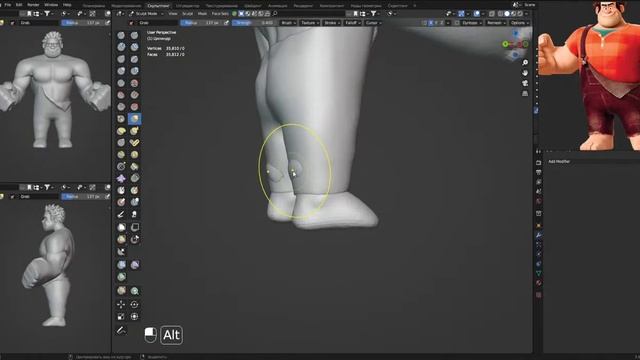Select the purple Cloth brush
This screenshot has height=360, width=640.
tap(121, 178)
